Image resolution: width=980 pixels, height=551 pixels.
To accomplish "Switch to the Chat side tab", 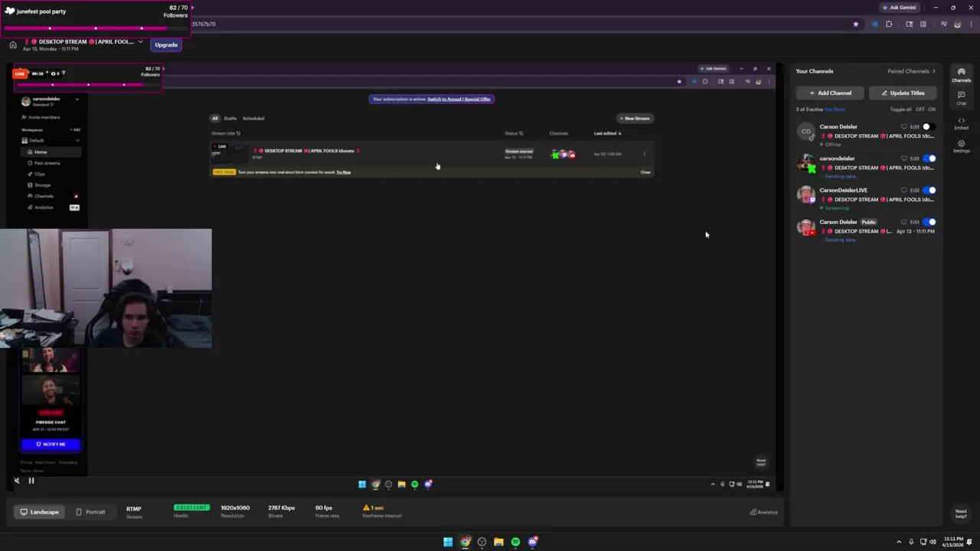I will [x=961, y=98].
